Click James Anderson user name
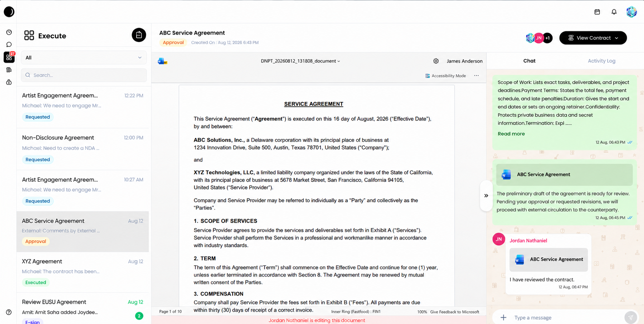The height and width of the screenshot is (324, 644). (x=465, y=61)
